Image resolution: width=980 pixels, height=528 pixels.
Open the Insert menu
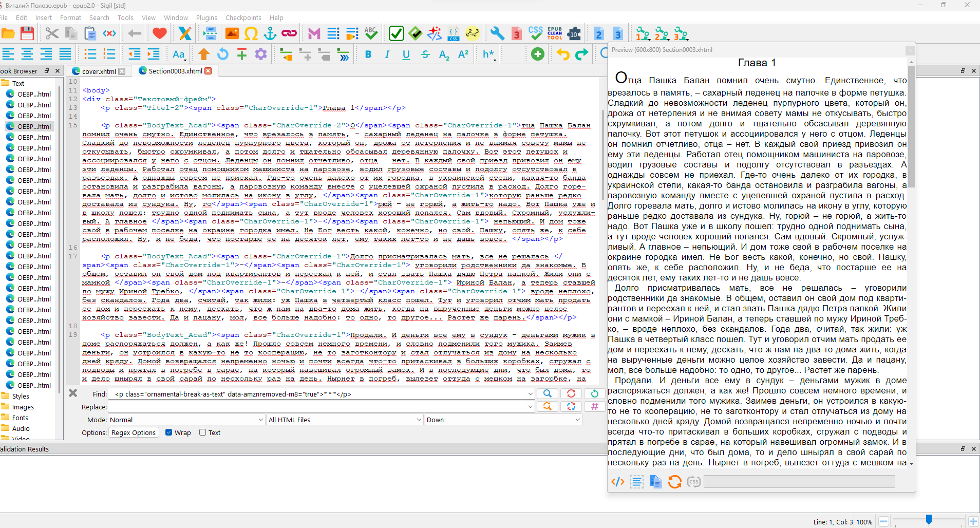click(x=44, y=17)
